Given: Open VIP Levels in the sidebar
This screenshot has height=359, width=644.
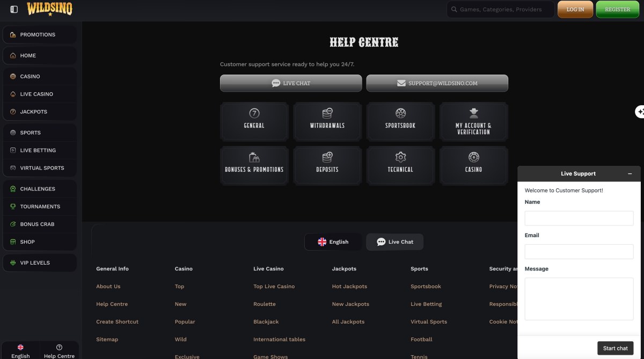Looking at the screenshot, I should (x=40, y=263).
